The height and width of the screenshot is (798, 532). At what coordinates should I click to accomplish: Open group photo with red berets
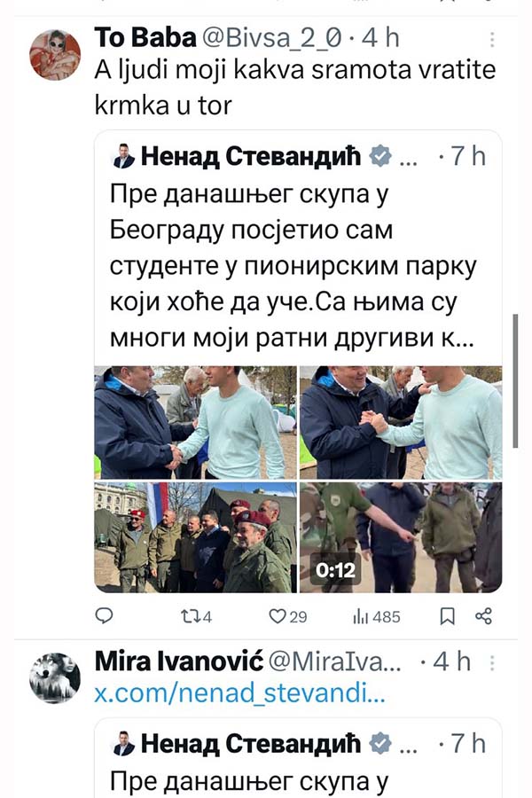point(195,537)
